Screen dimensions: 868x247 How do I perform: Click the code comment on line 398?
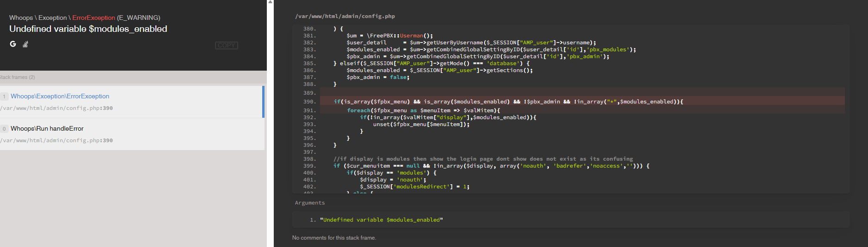(483, 159)
